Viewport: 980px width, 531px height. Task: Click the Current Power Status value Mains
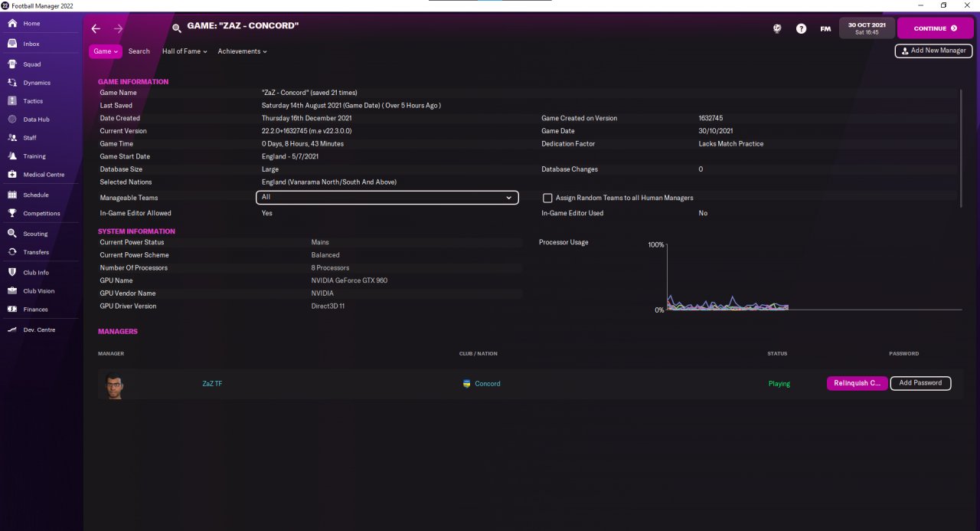pos(320,242)
